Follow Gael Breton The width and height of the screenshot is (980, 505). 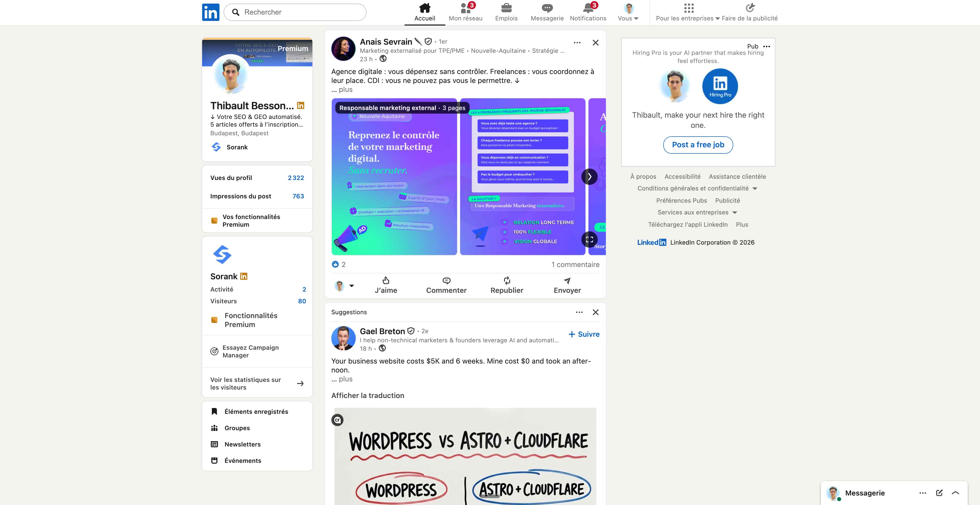(x=583, y=334)
